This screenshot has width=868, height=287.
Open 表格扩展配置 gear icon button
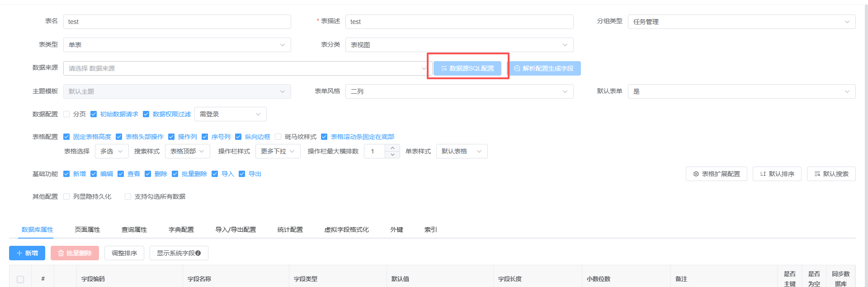click(696, 174)
